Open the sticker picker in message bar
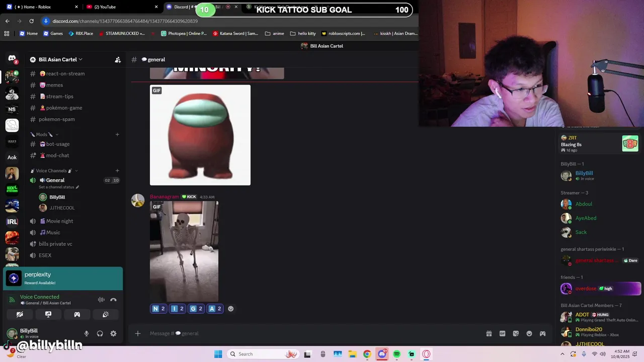This screenshot has height=362, width=644. pyautogui.click(x=516, y=333)
